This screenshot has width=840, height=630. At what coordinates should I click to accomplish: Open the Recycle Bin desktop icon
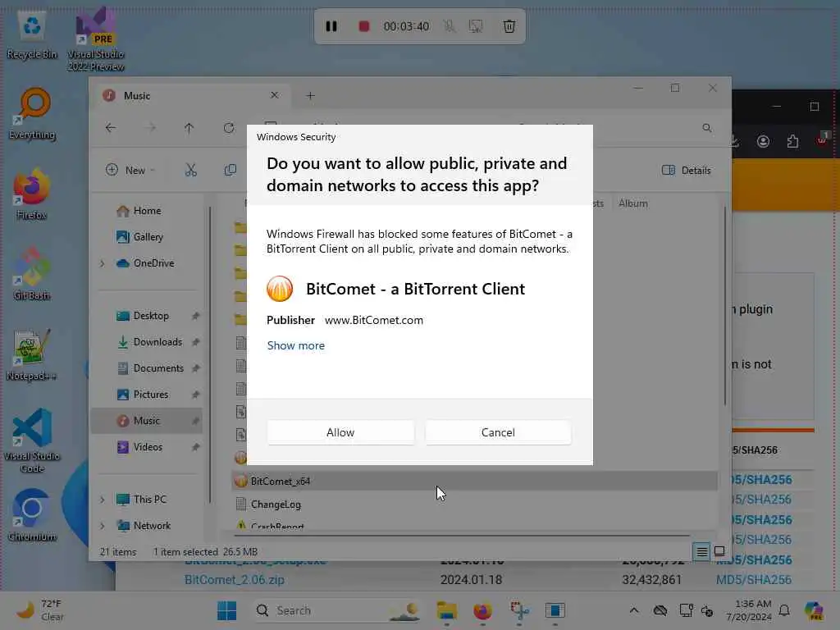(32, 36)
